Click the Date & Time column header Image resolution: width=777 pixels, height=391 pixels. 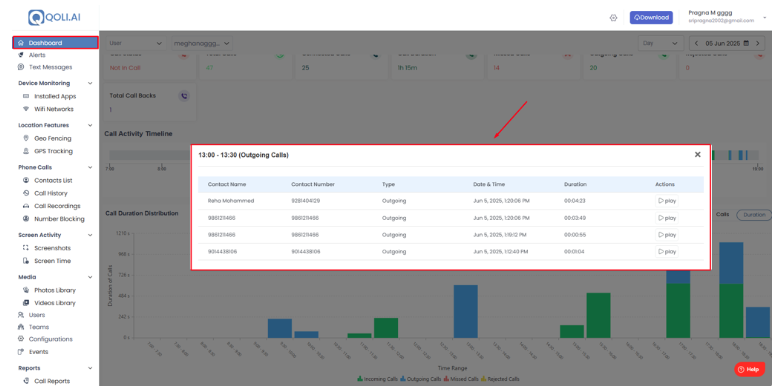489,184
